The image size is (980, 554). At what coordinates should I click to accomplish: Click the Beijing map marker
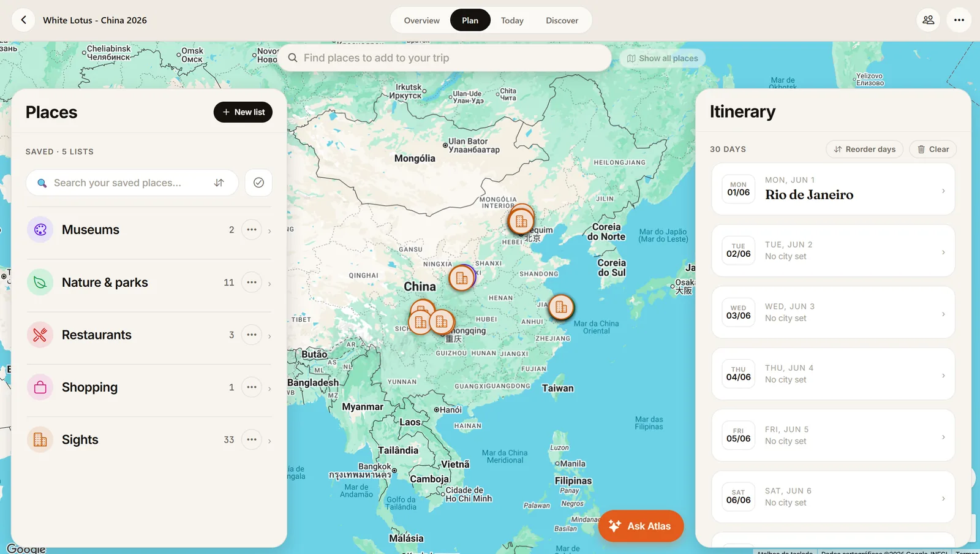click(x=521, y=221)
